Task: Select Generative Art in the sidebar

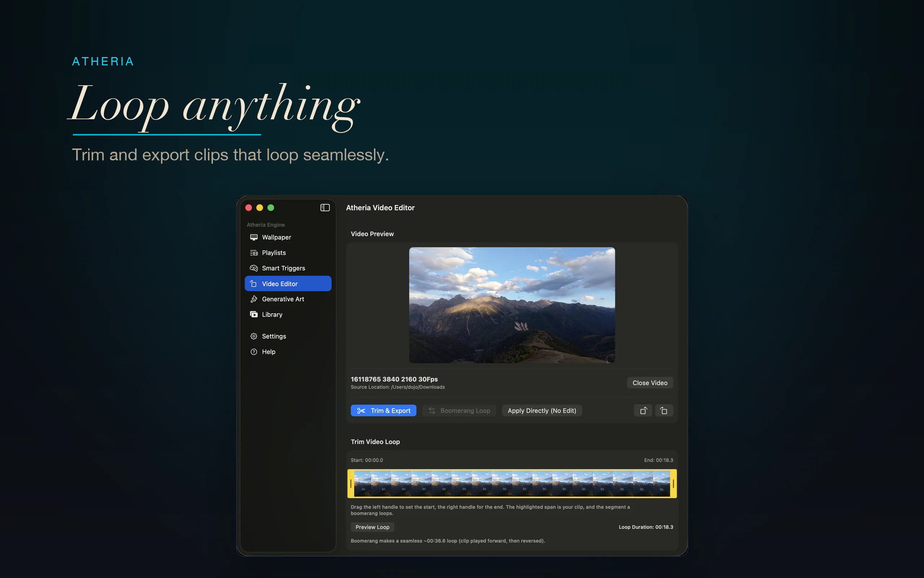Action: pos(288,299)
